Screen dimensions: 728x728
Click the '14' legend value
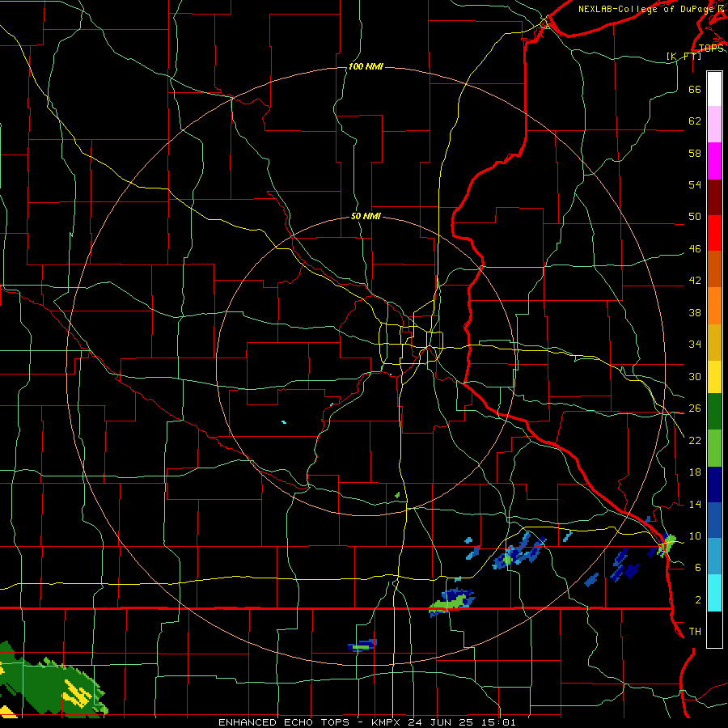pyautogui.click(x=695, y=504)
